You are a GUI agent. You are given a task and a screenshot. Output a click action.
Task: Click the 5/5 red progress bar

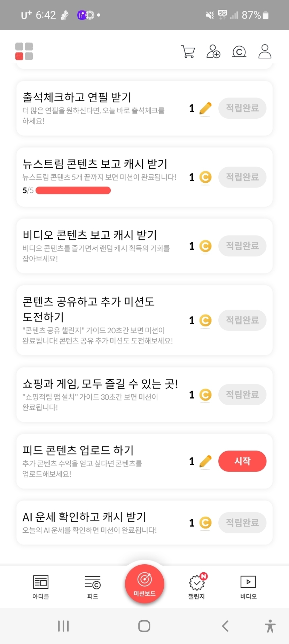(73, 190)
